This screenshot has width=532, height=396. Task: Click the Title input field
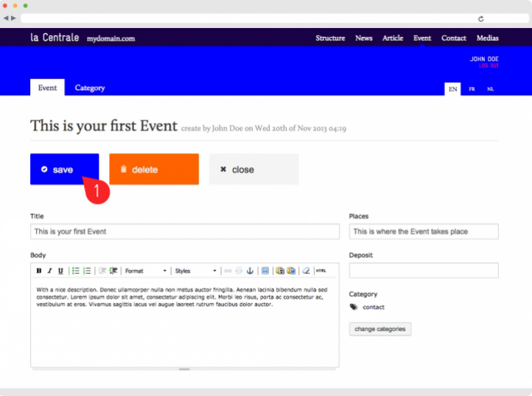click(x=185, y=232)
